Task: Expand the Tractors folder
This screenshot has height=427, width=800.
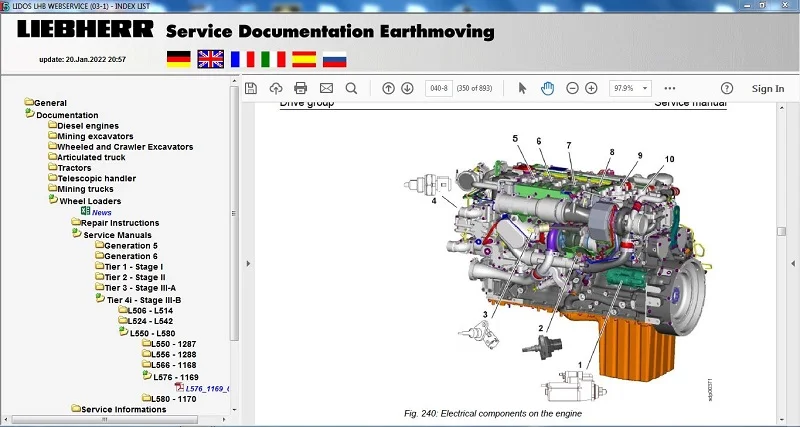Action: (70, 168)
